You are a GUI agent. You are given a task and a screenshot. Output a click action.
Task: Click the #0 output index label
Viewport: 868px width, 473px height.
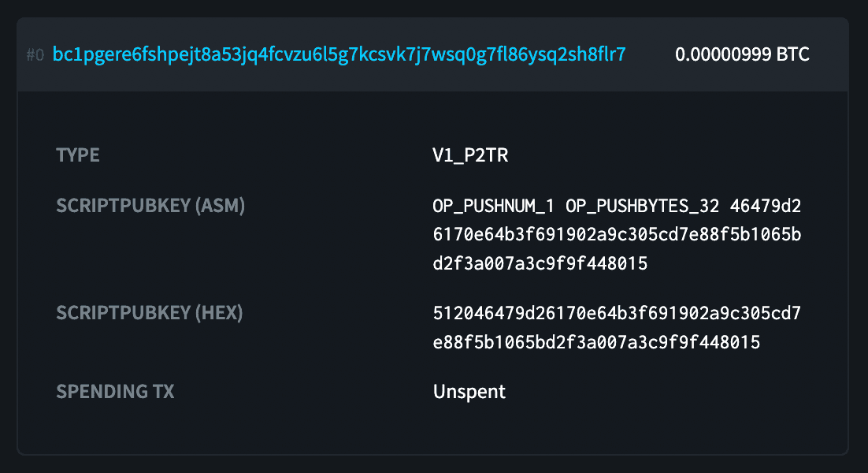point(35,55)
